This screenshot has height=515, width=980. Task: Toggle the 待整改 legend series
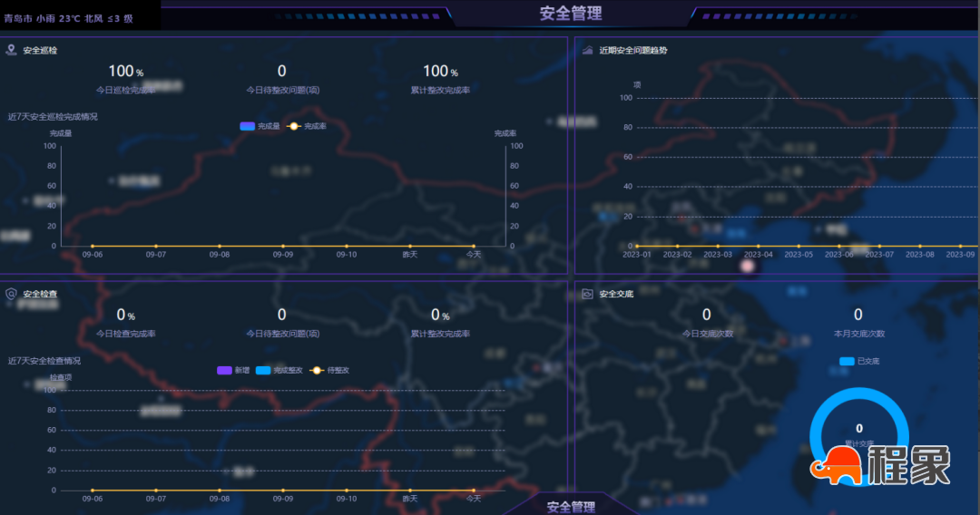click(x=329, y=370)
